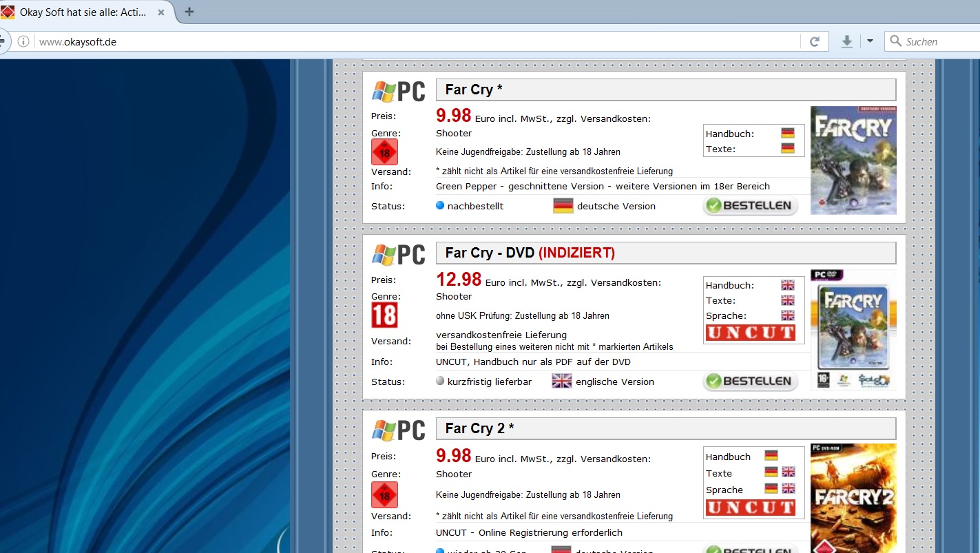
Task: Click the white 18 rating icon for Far Cry DVD
Action: (384, 315)
